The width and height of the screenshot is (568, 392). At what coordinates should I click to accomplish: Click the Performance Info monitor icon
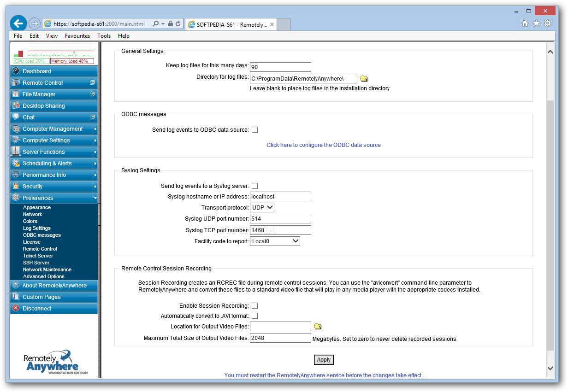[x=16, y=175]
